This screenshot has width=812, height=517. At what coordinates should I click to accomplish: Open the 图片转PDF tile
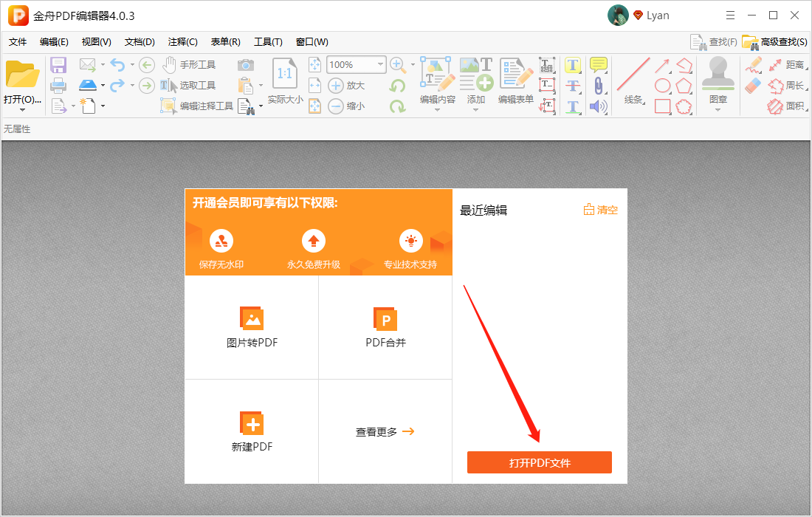coord(252,327)
